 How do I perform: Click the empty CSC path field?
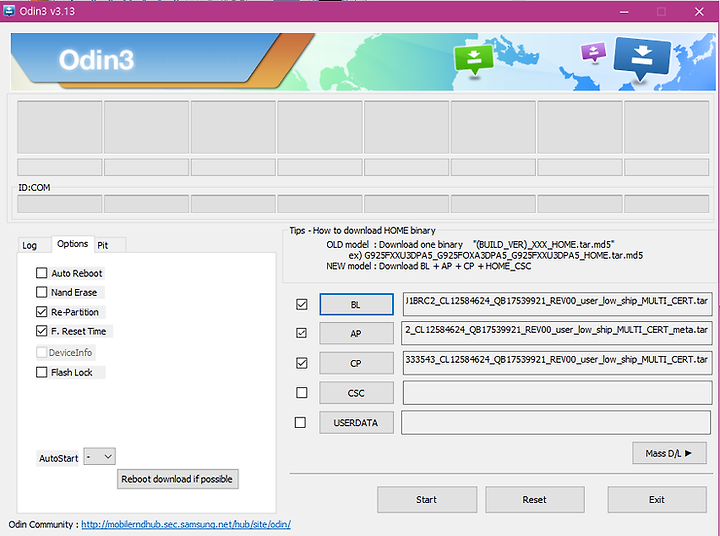pos(557,393)
